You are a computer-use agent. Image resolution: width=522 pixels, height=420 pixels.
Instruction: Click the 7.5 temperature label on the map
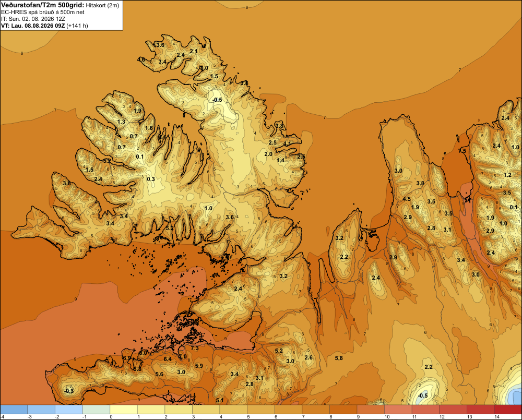[x=462, y=151]
